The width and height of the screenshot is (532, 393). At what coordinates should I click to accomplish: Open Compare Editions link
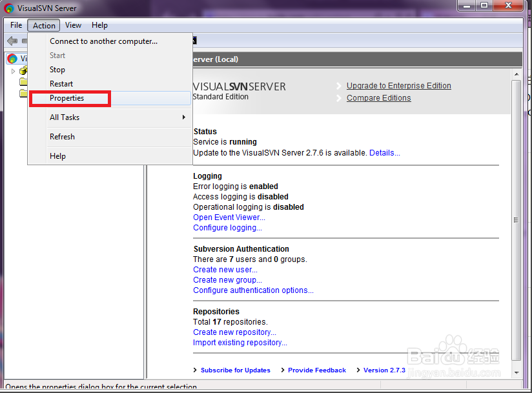[378, 98]
